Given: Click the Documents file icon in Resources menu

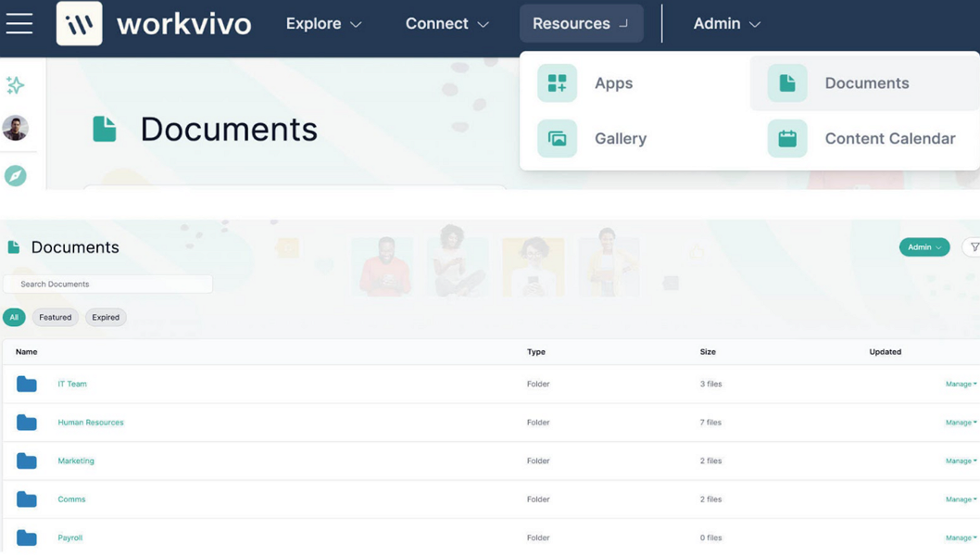Looking at the screenshot, I should click(x=787, y=83).
